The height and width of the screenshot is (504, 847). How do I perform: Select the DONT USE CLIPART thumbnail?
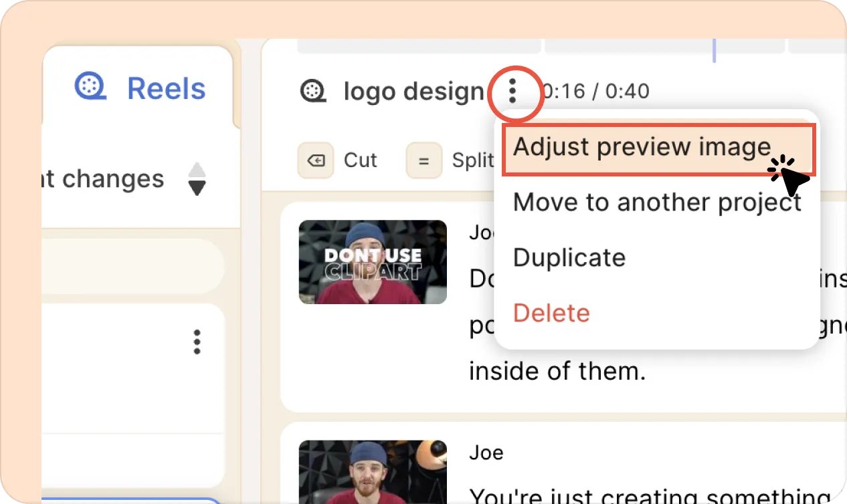click(373, 262)
